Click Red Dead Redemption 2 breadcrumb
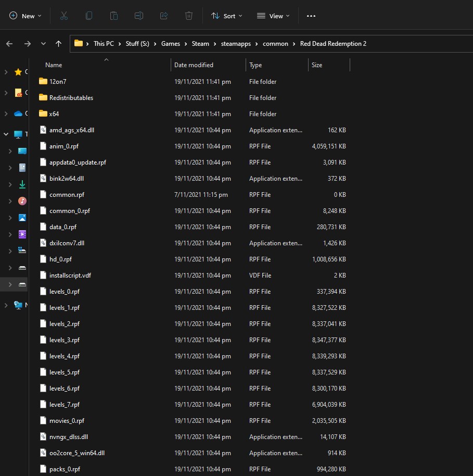Viewport: 473px width, 476px height. tap(333, 44)
